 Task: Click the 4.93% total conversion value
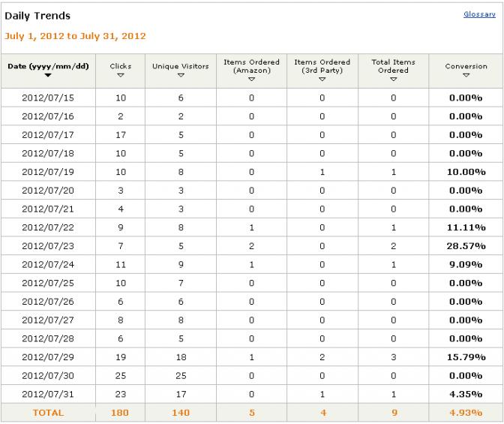[466, 413]
